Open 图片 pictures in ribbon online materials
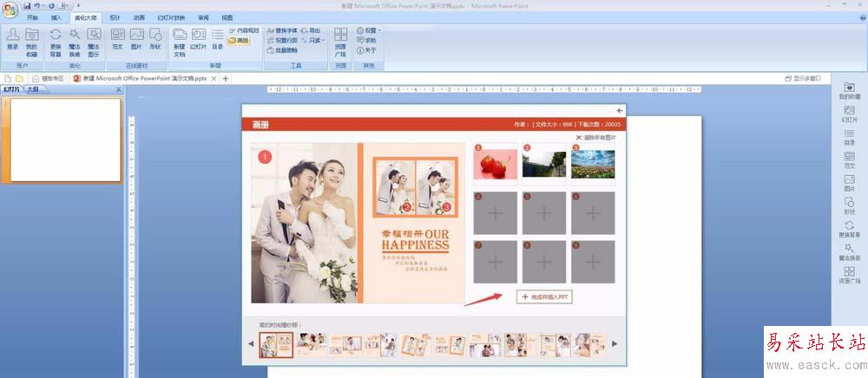This screenshot has width=868, height=378. (x=137, y=39)
